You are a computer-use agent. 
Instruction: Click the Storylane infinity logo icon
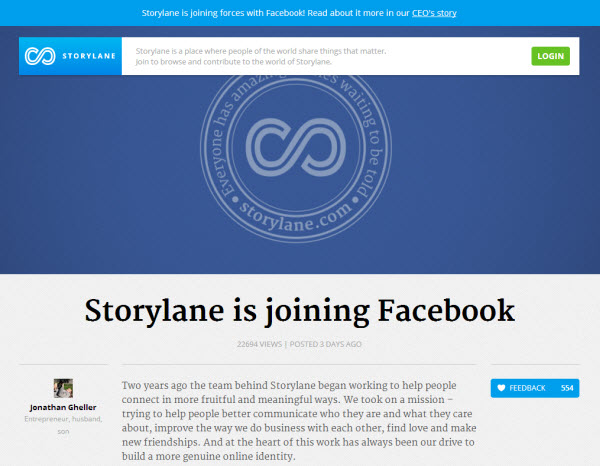(40, 56)
